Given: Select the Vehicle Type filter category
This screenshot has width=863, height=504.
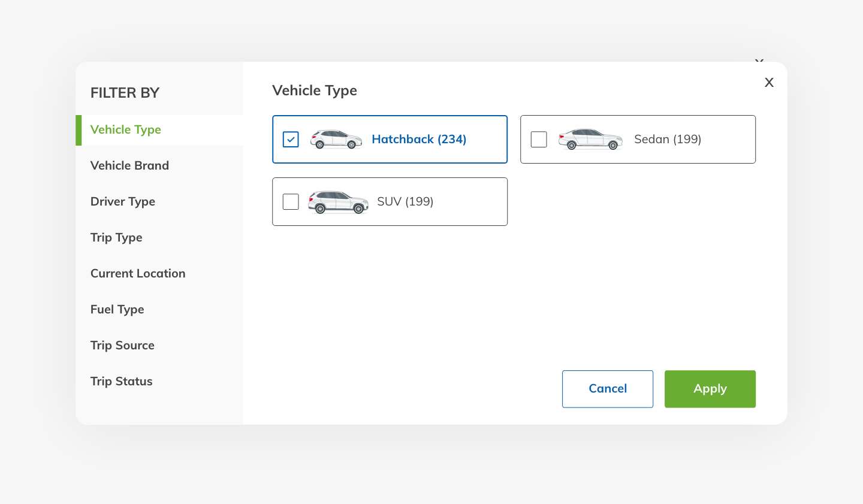Looking at the screenshot, I should (x=126, y=129).
